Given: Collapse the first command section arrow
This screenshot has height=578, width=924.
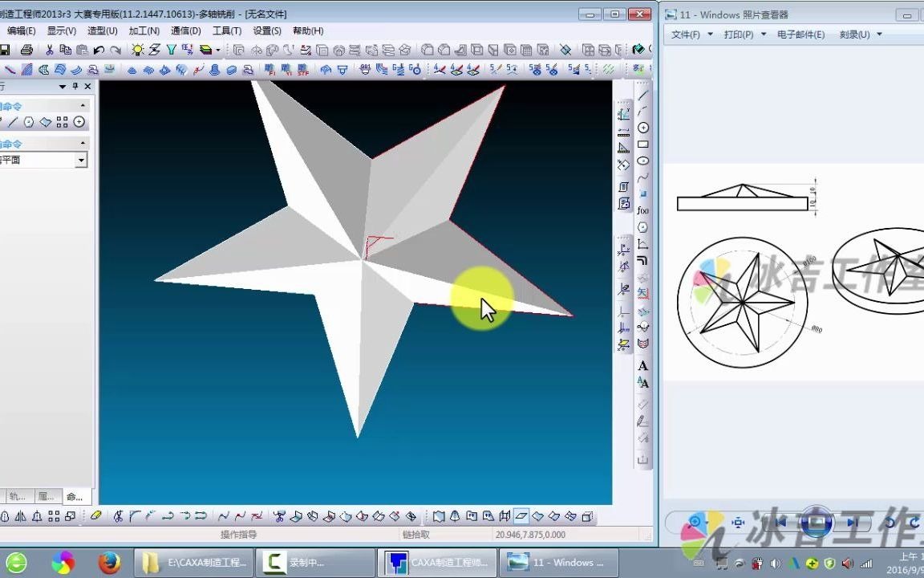Looking at the screenshot, I should 83,106.
